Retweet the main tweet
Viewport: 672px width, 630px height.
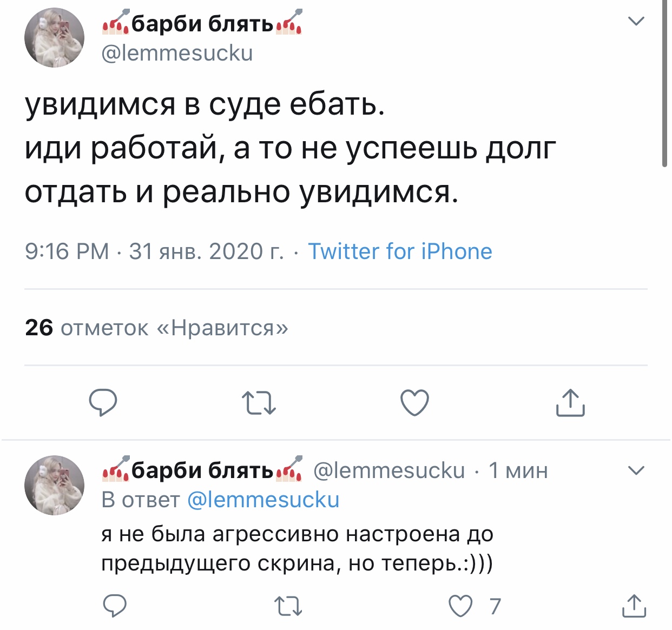(259, 403)
